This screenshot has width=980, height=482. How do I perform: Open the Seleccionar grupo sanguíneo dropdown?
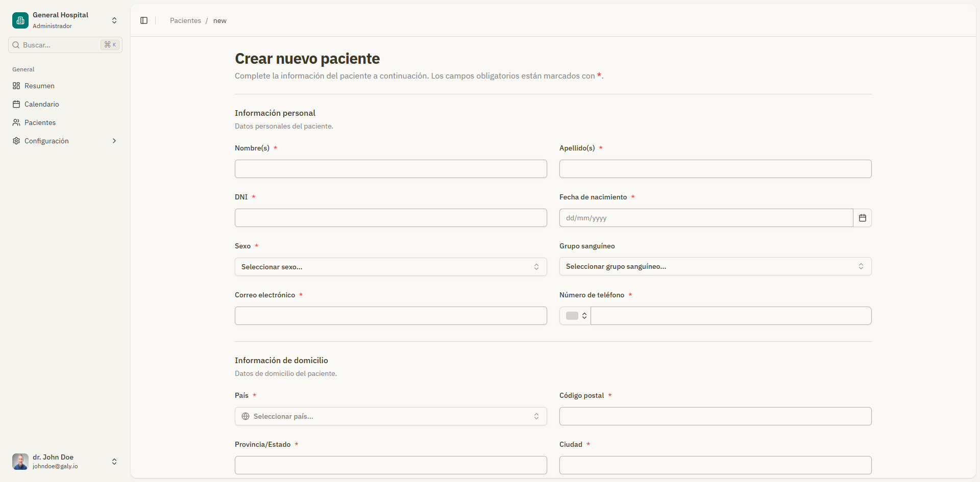(x=715, y=266)
